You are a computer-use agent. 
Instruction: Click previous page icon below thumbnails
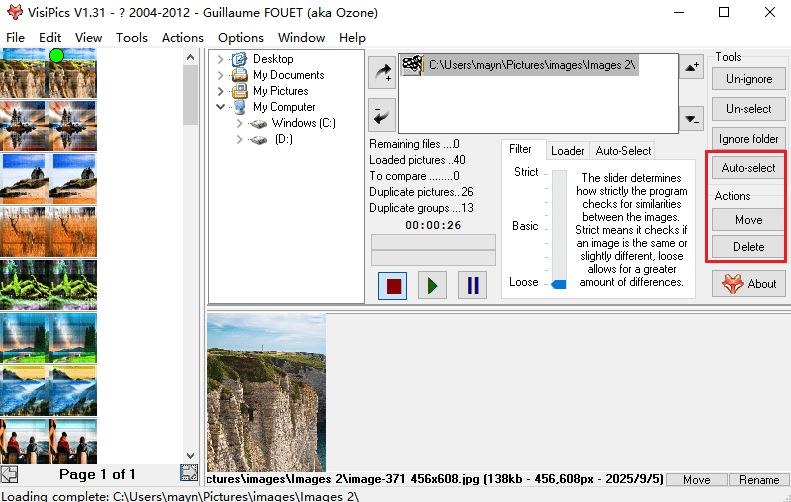click(10, 474)
